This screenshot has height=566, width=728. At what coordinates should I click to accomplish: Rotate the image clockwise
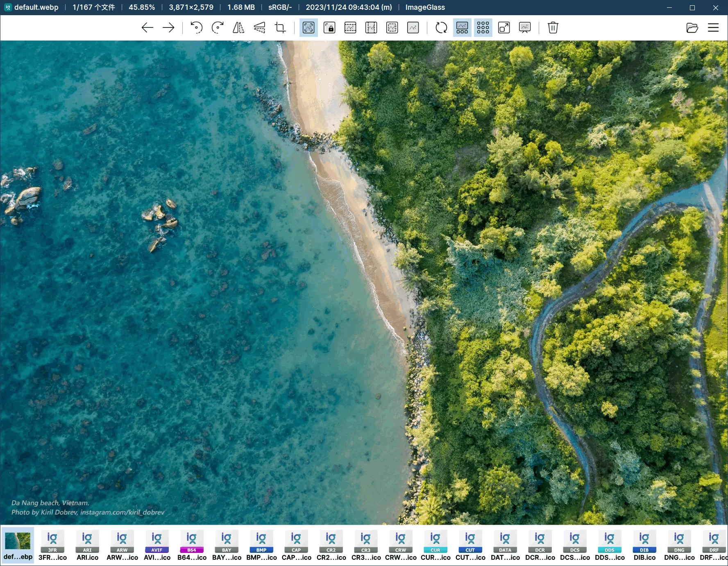pyautogui.click(x=218, y=28)
